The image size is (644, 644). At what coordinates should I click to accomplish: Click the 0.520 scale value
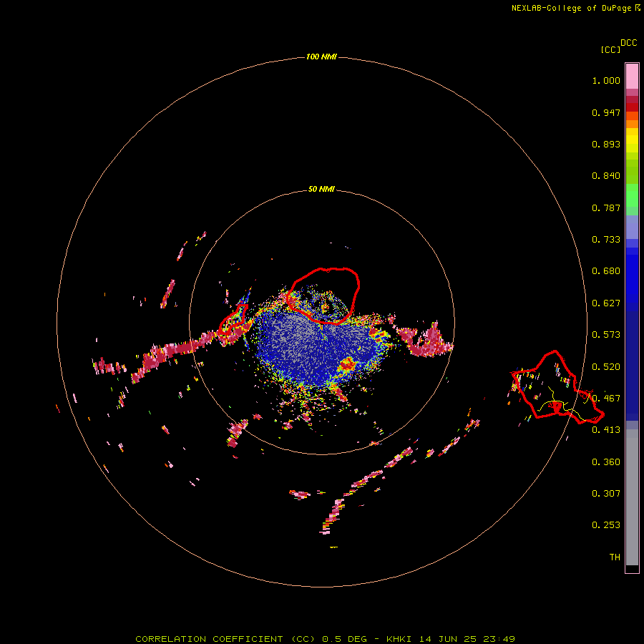point(606,367)
